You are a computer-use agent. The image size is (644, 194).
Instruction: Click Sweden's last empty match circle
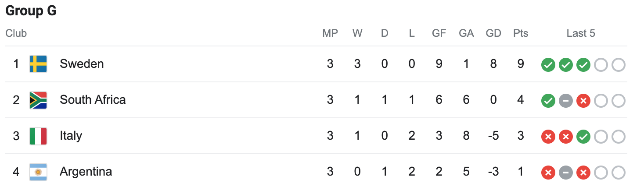tap(618, 65)
